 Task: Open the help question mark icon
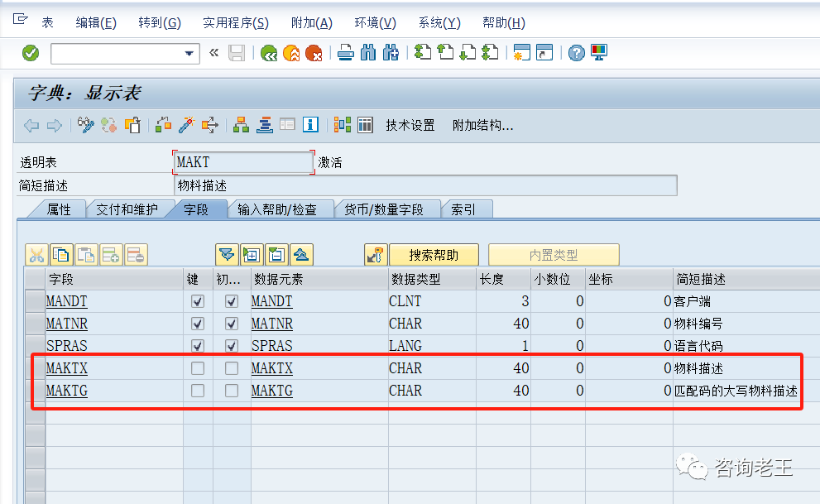(576, 53)
